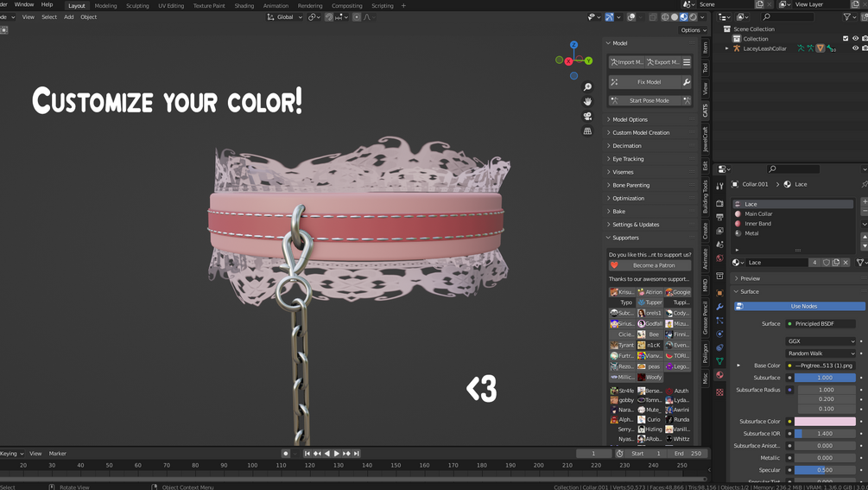Toggle fake user shield for Lace material
Viewport: 868px width, 490px height.
pos(826,263)
